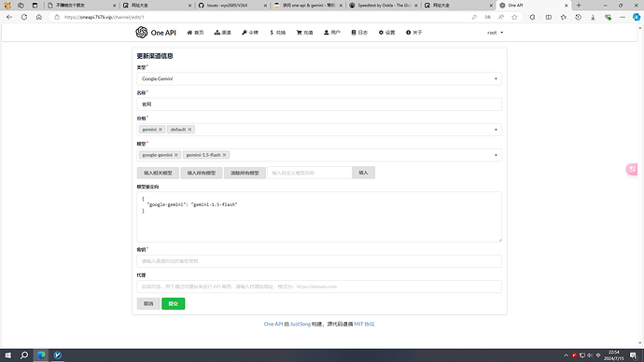This screenshot has width=644, height=362.
Task: Open the 兑换 redeem nav item
Action: click(x=277, y=33)
